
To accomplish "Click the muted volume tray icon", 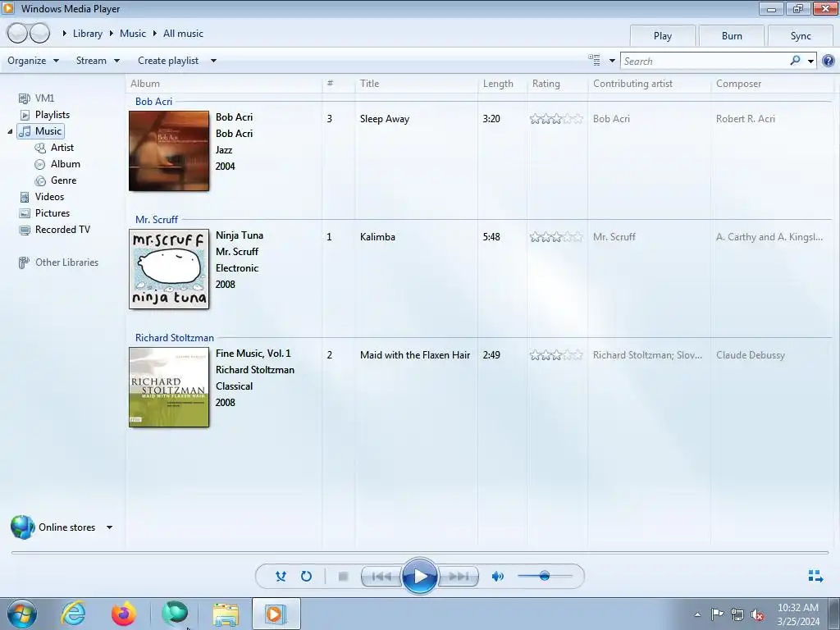I will 757,614.
